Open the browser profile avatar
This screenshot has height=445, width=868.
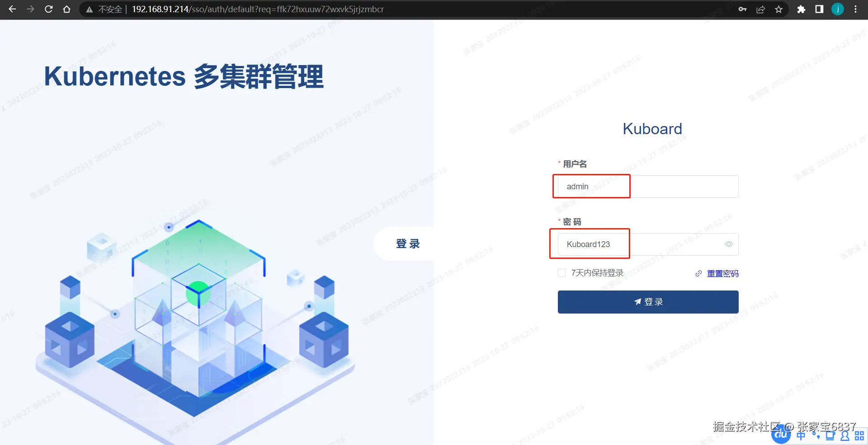coord(838,9)
